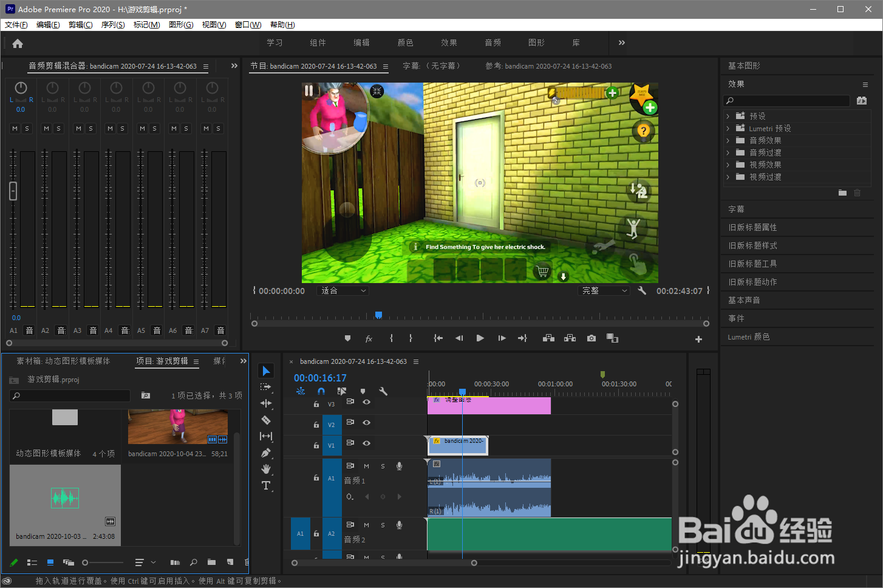Open playback resolution dropdown 完整
The image size is (883, 588).
(604, 291)
